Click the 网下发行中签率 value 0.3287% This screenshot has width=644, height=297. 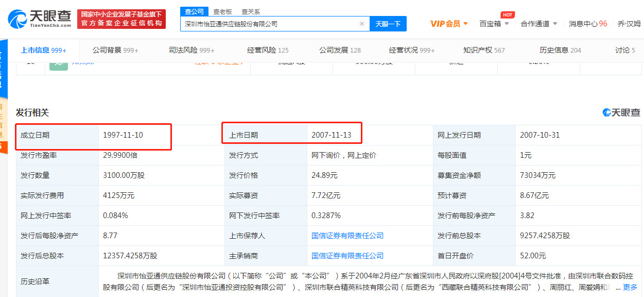pyautogui.click(x=326, y=216)
